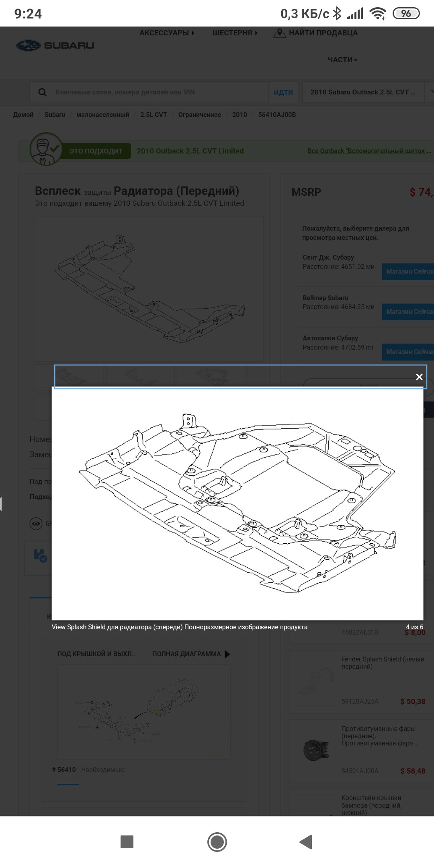Viewport: 434px width, 868px height.
Task: Click the search magnifier icon
Action: [43, 92]
